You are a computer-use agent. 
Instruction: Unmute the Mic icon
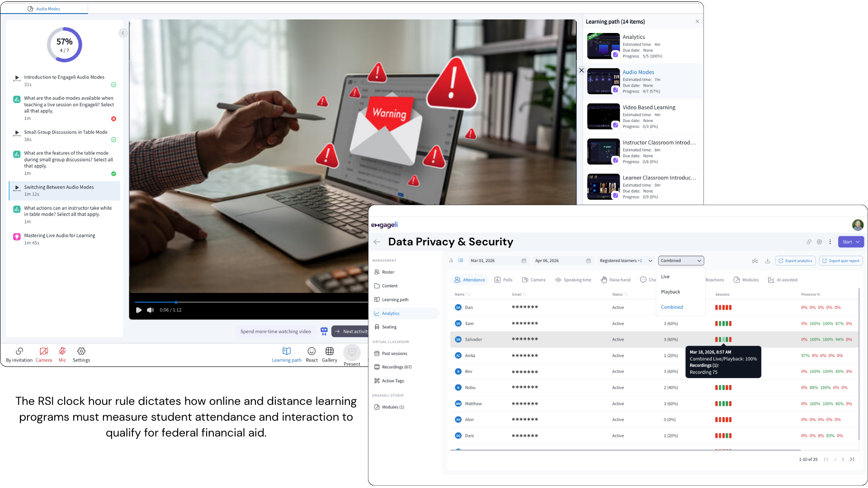(x=62, y=351)
